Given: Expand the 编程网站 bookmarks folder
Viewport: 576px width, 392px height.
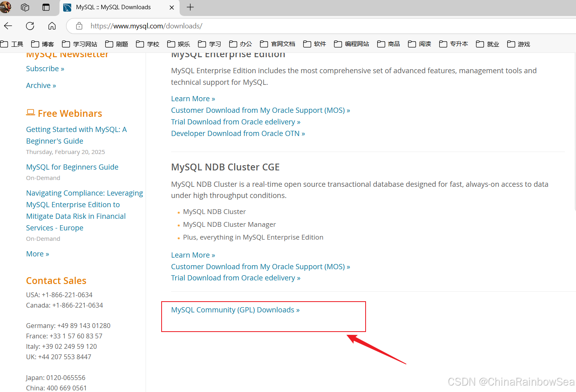Looking at the screenshot, I should point(352,44).
